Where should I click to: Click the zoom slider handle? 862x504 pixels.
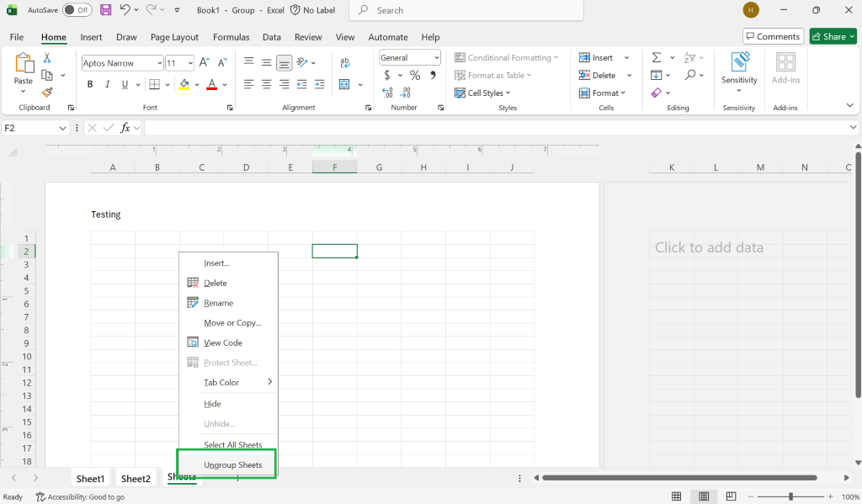click(790, 496)
